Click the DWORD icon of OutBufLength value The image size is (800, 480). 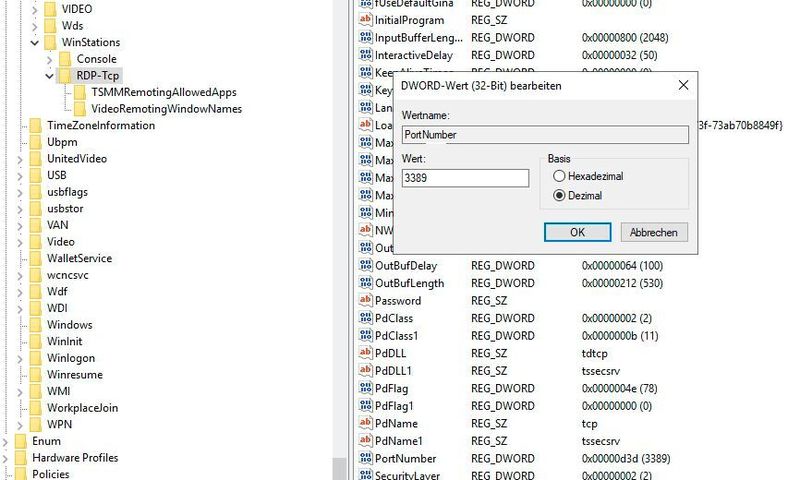point(365,282)
